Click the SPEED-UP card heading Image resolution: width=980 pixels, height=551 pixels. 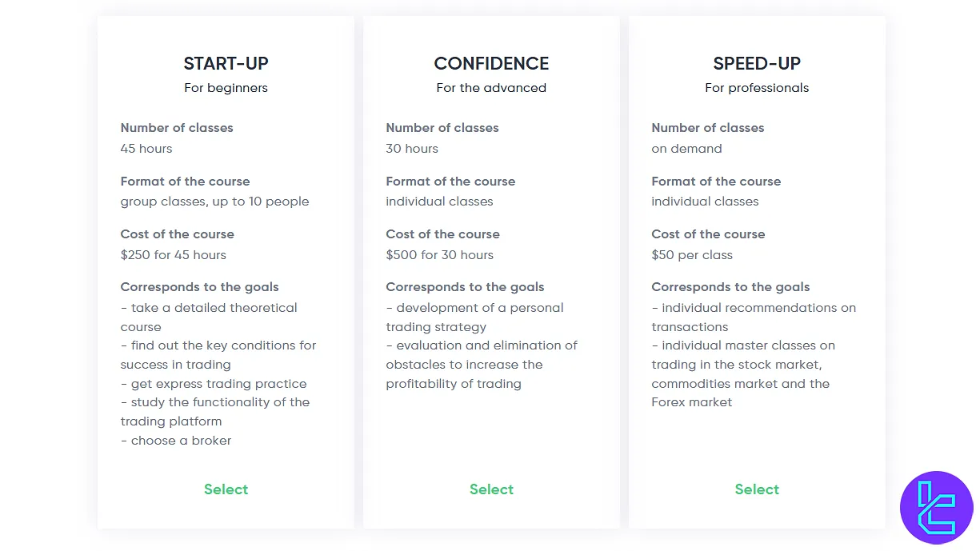[x=757, y=64]
